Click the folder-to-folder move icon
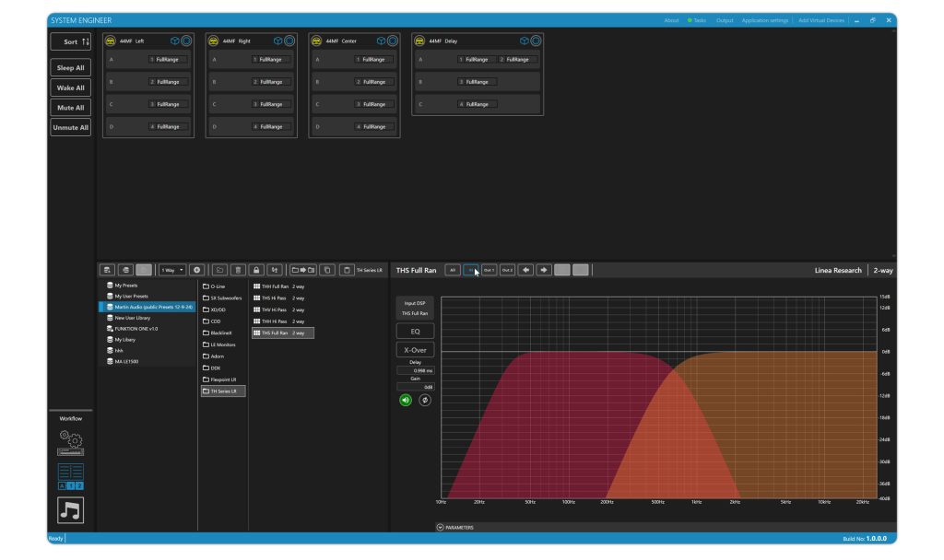 (302, 270)
